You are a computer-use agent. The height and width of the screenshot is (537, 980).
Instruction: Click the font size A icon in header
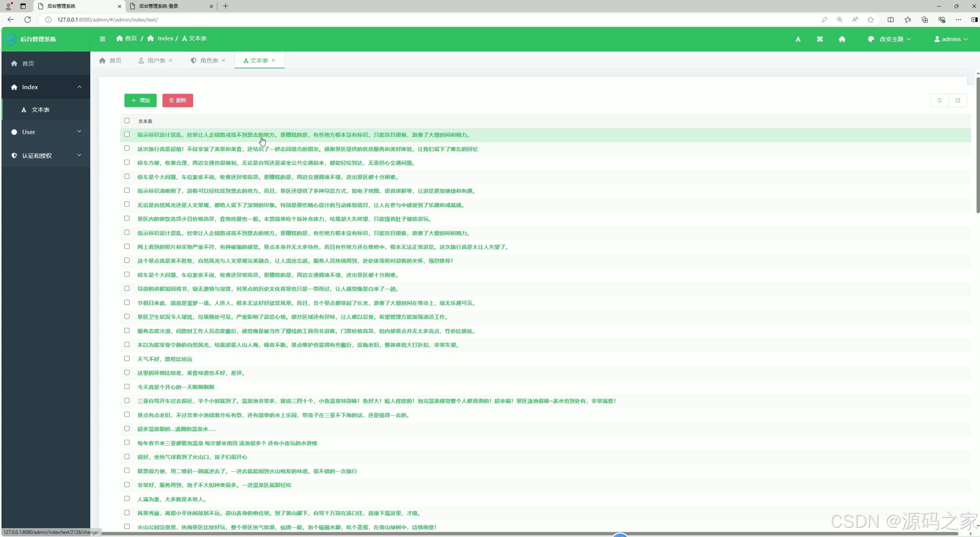click(798, 39)
